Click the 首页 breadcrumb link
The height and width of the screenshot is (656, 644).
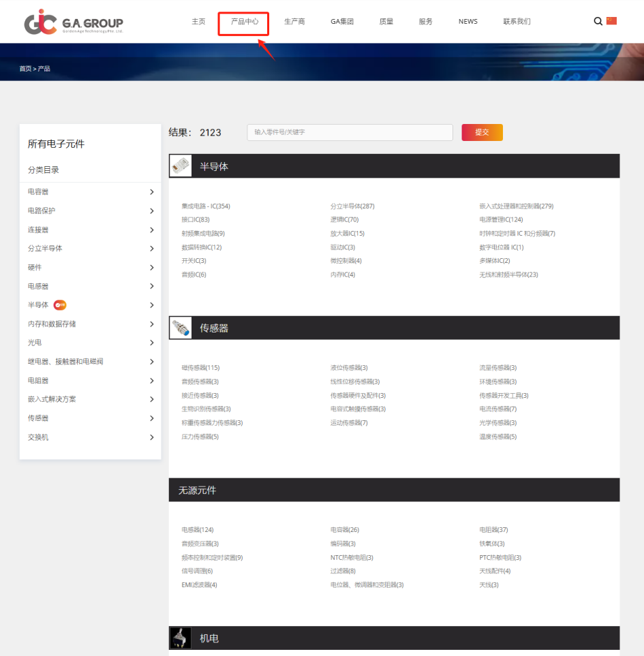click(25, 69)
